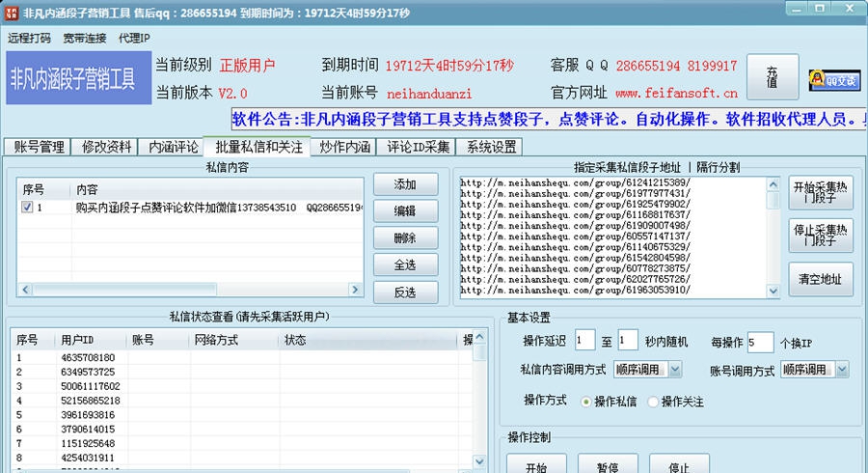Select the 操作私信 radio button
This screenshot has width=868, height=473.
tap(585, 403)
